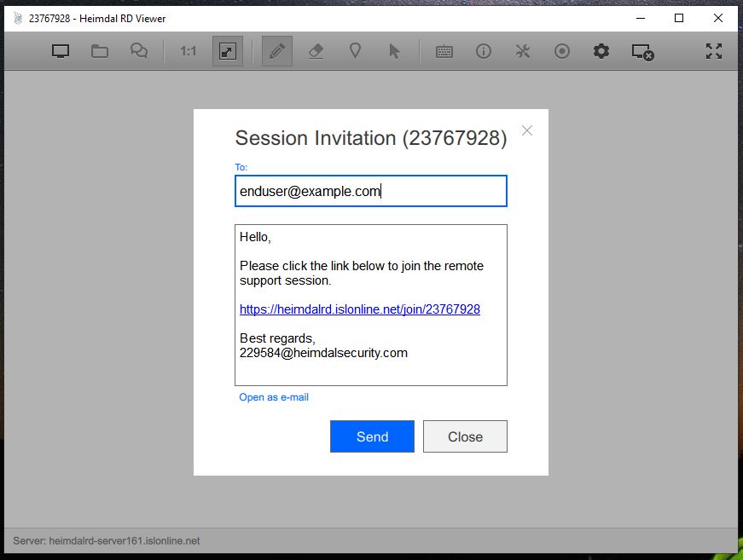Click the Session Invitation (23767928) heading
Image resolution: width=743 pixels, height=560 pixels.
[371, 138]
